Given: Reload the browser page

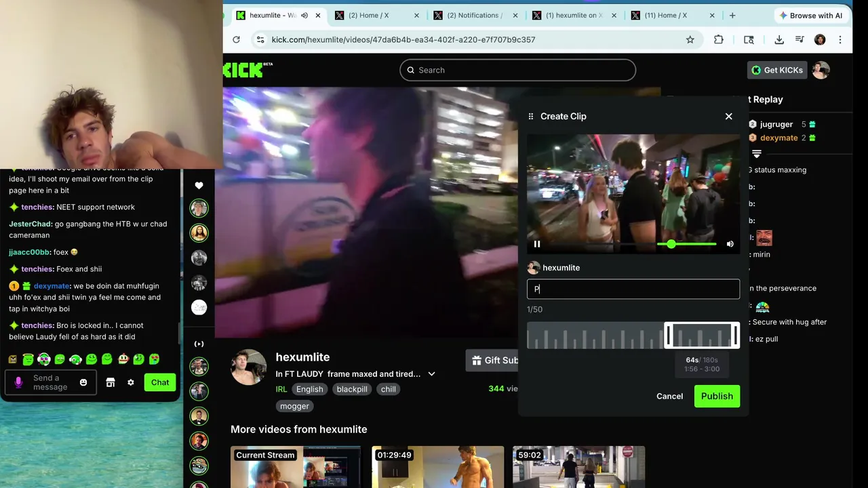Looking at the screenshot, I should click(236, 39).
